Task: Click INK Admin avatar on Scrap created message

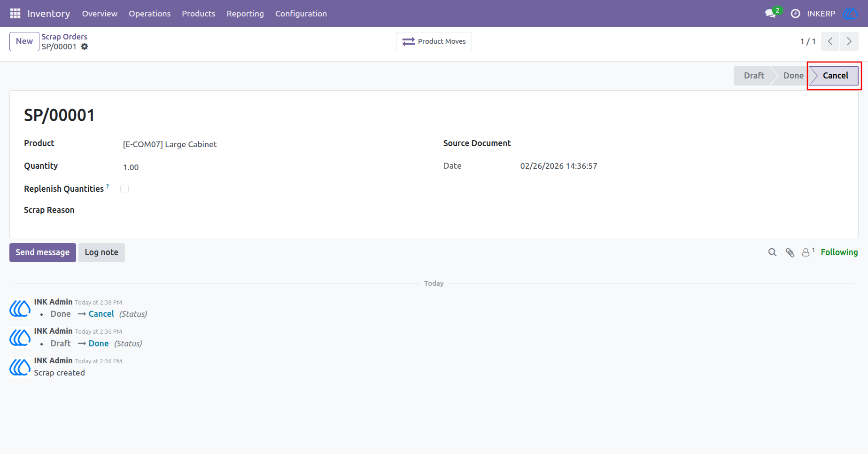Action: click(20, 367)
